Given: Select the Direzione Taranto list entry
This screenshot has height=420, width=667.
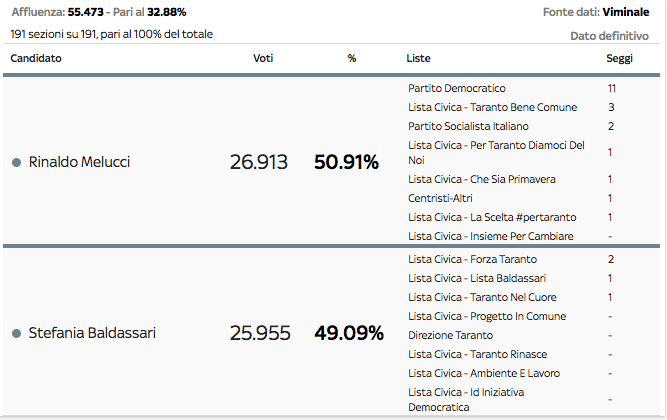Looking at the screenshot, I should point(451,335).
